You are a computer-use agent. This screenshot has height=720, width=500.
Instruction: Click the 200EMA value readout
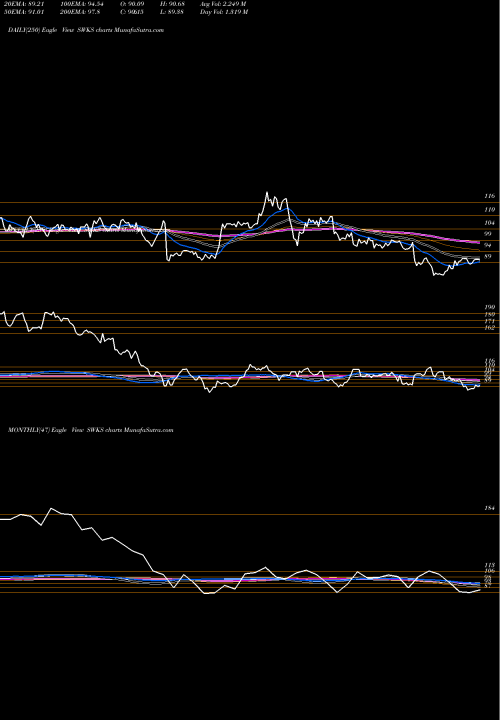click(78, 12)
